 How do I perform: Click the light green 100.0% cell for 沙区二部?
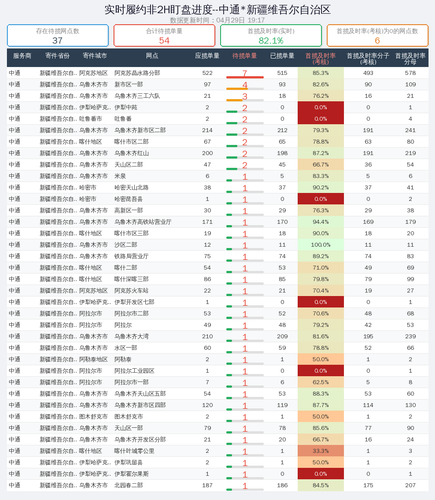(320, 245)
